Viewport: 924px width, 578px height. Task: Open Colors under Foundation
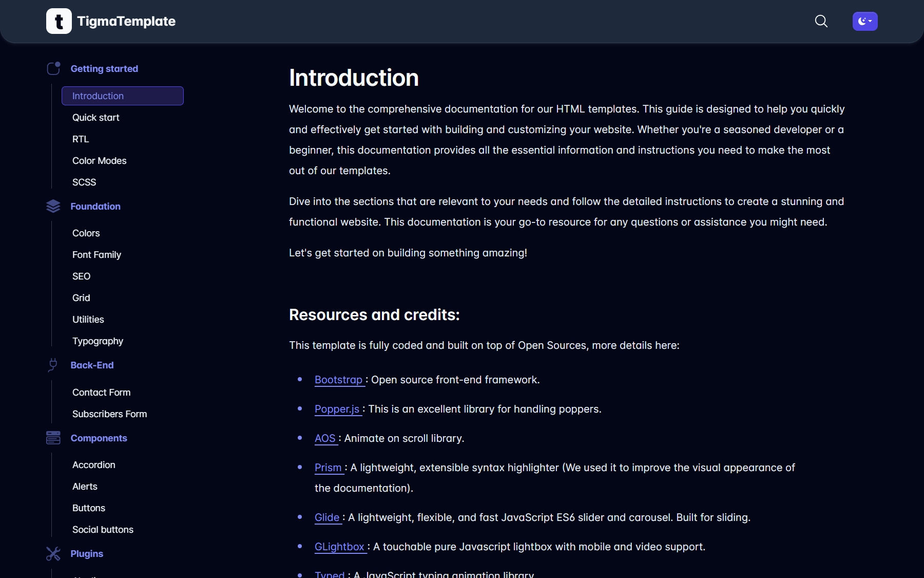(86, 233)
